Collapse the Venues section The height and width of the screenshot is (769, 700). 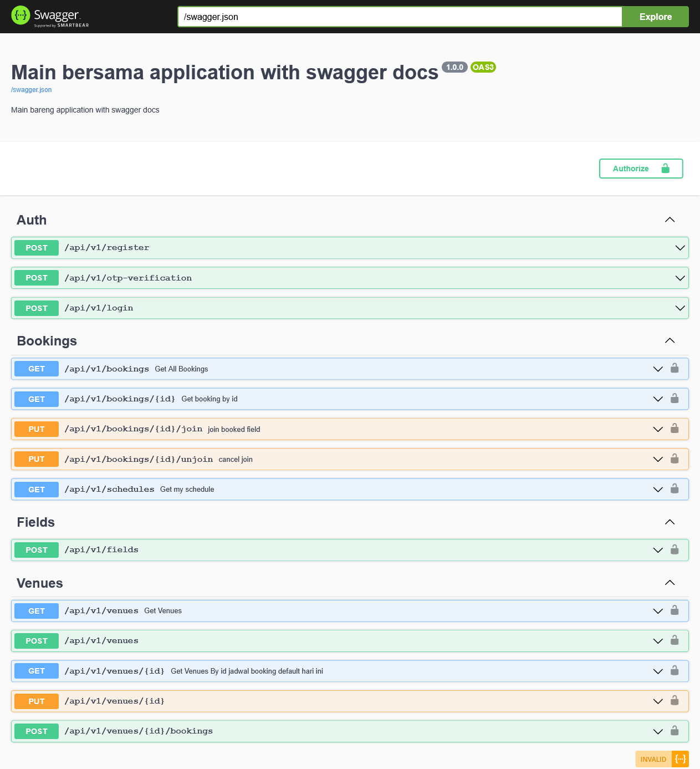click(670, 583)
